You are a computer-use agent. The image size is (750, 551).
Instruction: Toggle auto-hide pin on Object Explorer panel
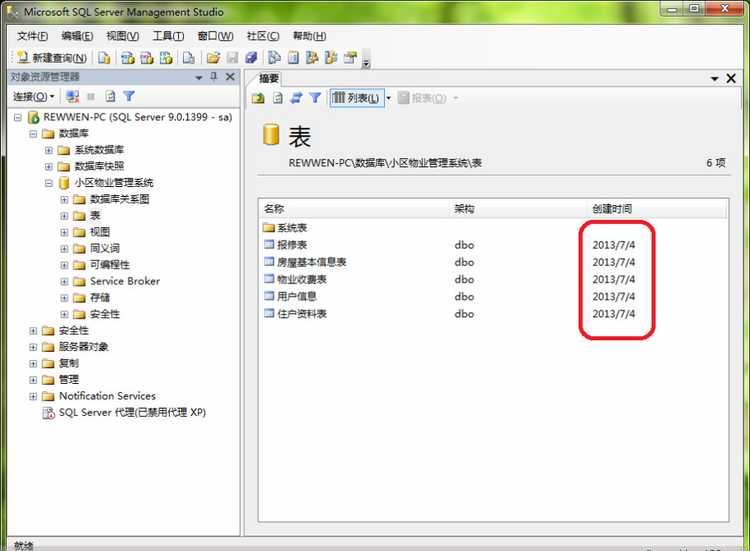pos(214,77)
